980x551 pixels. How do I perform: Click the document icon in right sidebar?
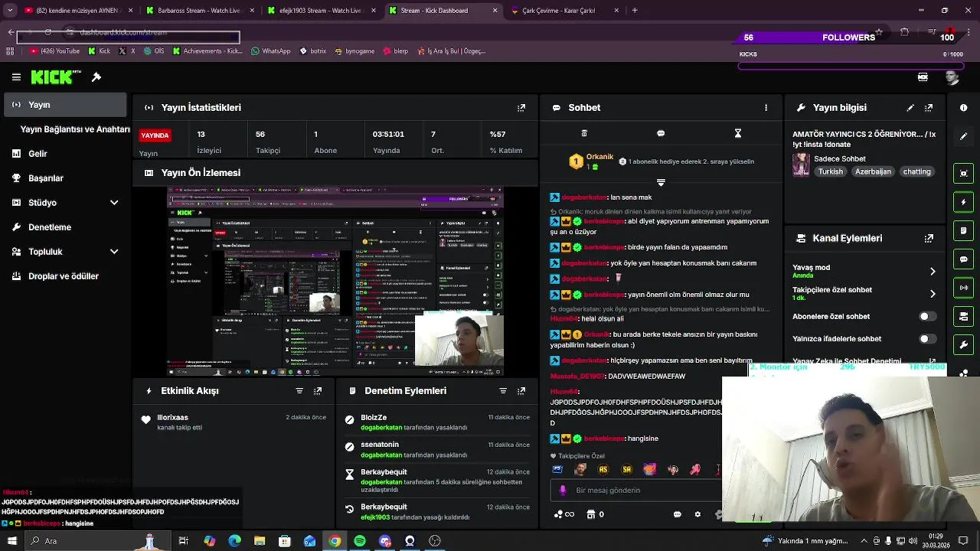click(964, 230)
